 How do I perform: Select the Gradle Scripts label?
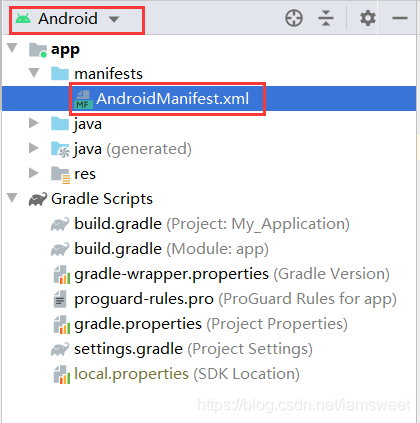tap(102, 199)
